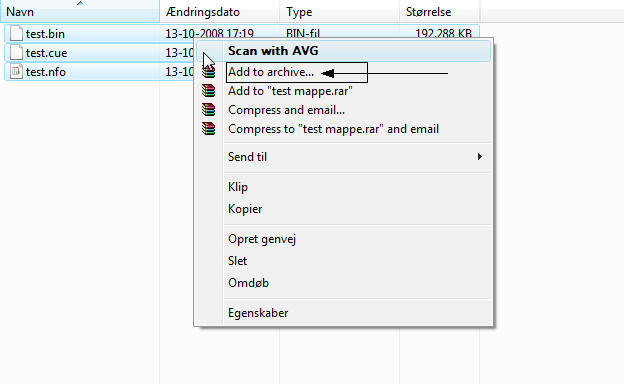Screen dimensions: 624x384
Task: Click the test.bin file icon
Action: point(16,33)
